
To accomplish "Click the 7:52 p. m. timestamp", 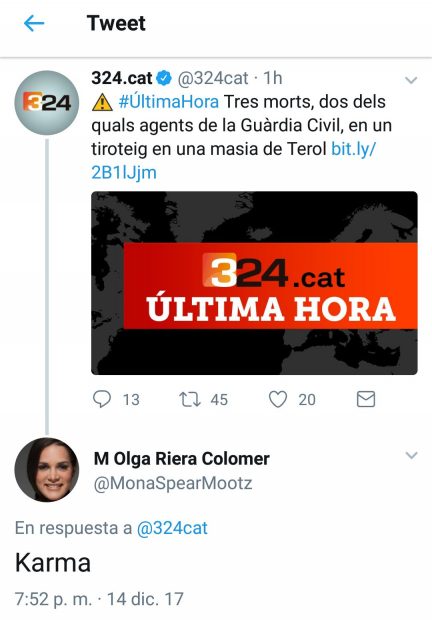I will click(53, 599).
